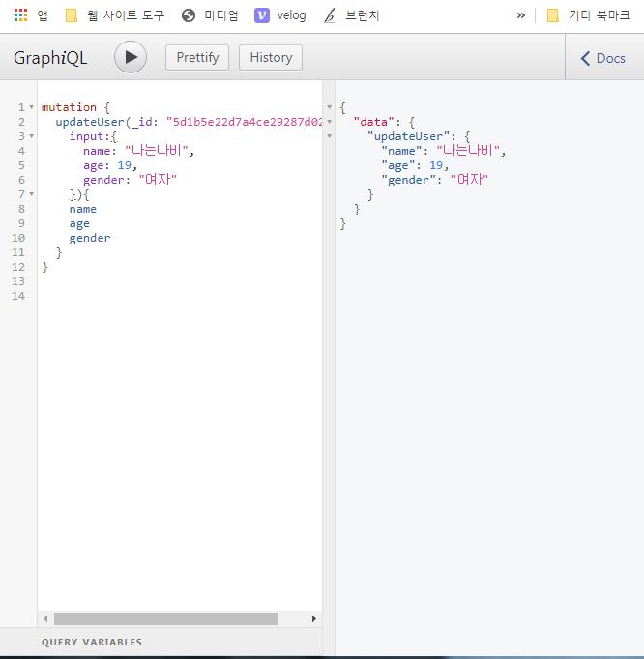
Task: Collapse the input block at line 3
Action: coord(32,136)
